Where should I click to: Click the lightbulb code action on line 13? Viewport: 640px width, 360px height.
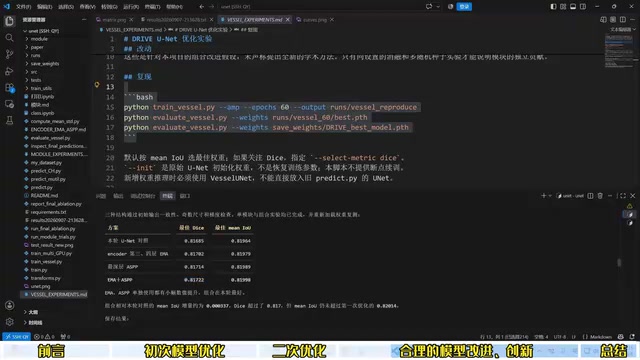(x=97, y=85)
